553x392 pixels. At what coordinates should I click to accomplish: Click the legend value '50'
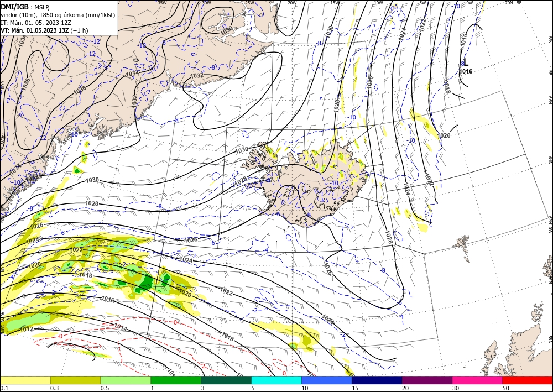coord(506,388)
